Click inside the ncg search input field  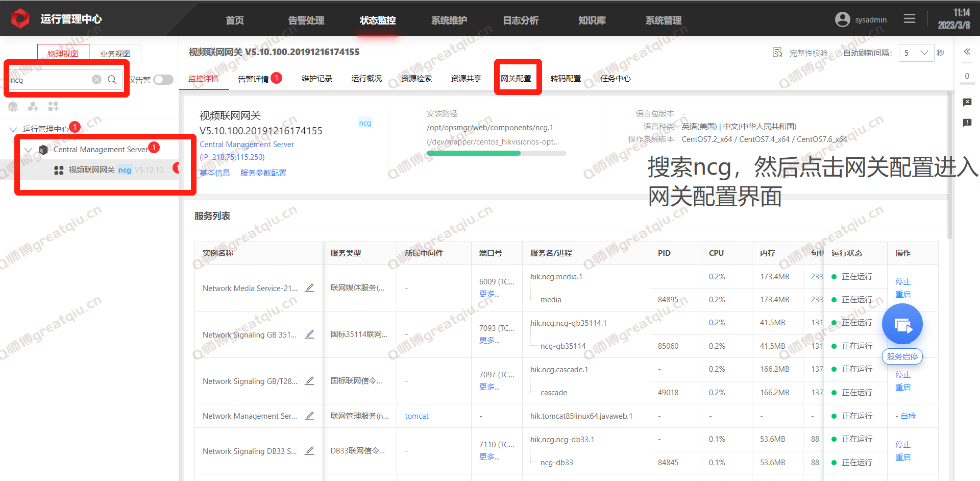tap(51, 80)
